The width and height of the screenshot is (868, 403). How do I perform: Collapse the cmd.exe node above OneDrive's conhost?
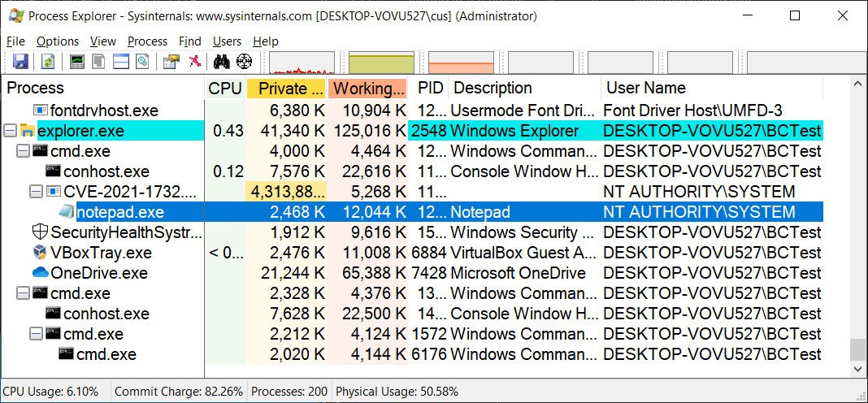pos(23,293)
